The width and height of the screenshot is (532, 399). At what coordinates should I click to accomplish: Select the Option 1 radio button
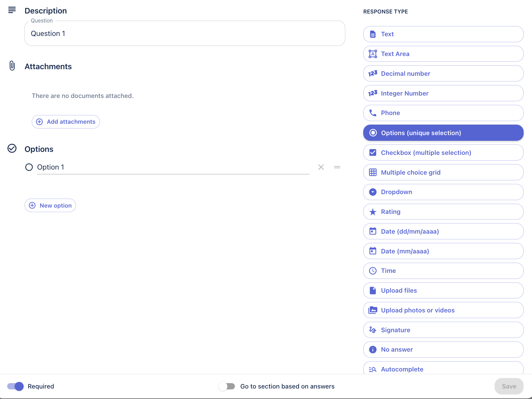29,167
